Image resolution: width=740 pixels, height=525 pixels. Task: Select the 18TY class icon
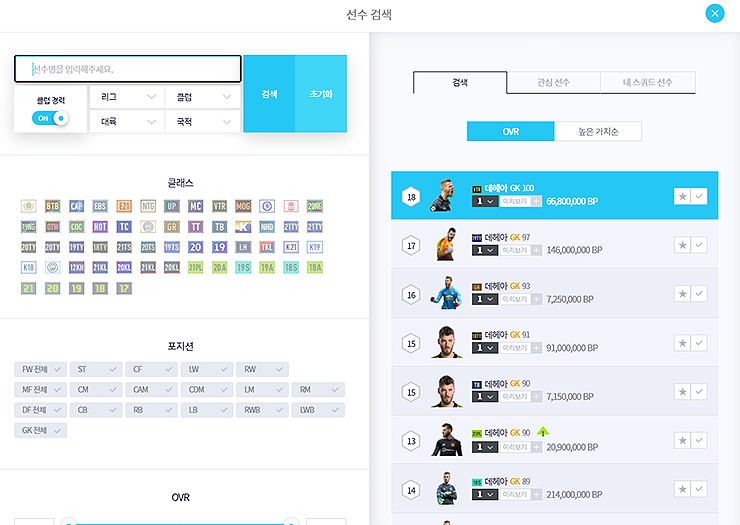tap(100, 247)
